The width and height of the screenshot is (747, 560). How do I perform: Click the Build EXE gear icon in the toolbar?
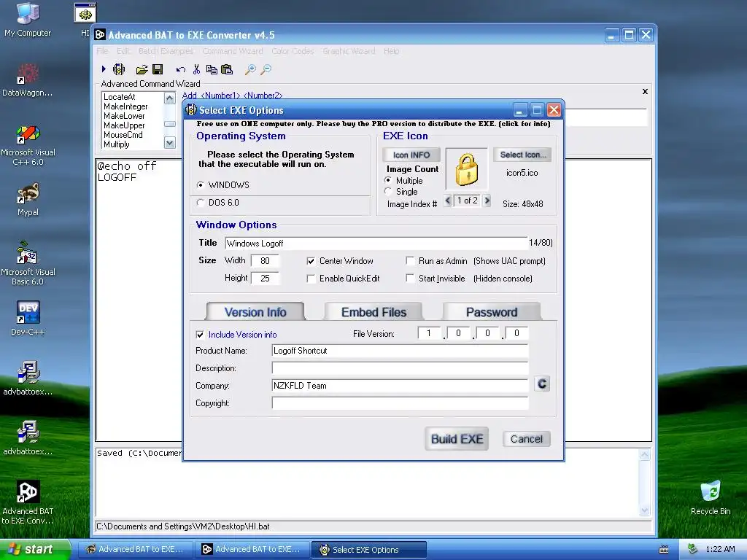pos(119,69)
